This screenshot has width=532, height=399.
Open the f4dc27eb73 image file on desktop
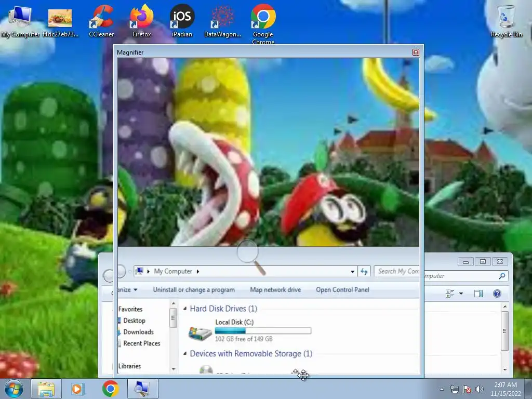pos(60,21)
